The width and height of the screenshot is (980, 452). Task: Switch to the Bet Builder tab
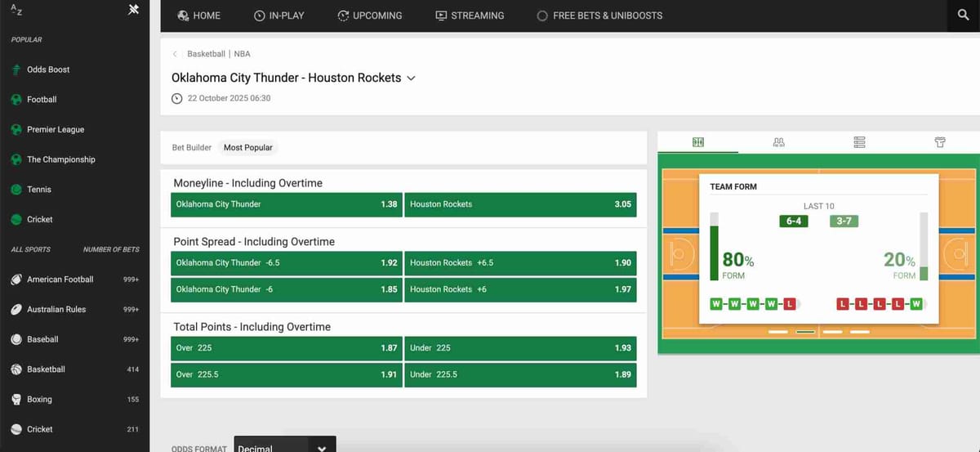pos(192,148)
